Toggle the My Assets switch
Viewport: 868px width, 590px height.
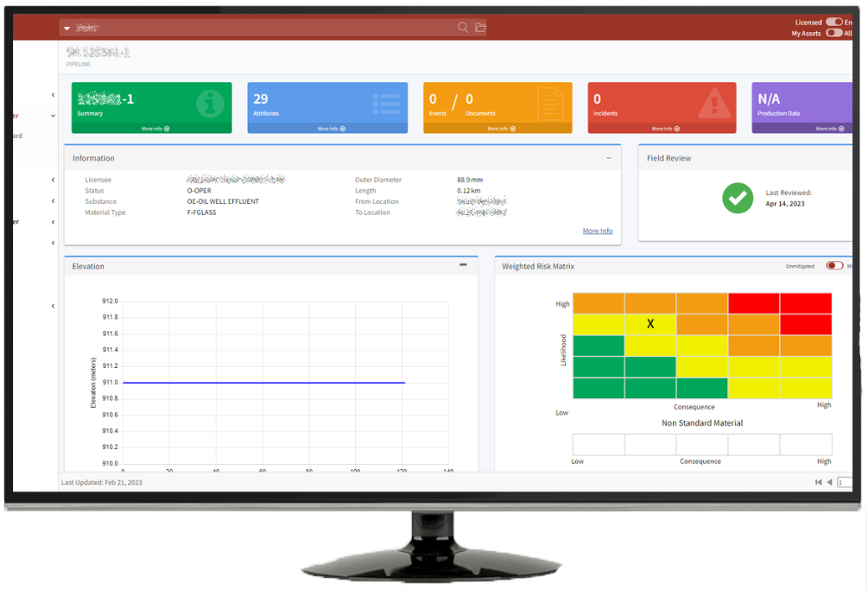click(x=835, y=33)
